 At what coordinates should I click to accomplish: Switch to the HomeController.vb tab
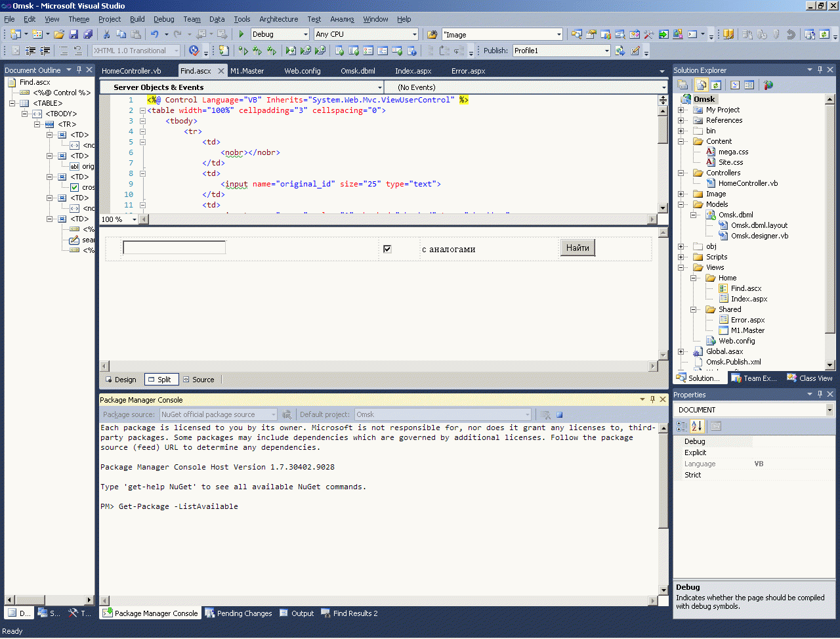(131, 70)
